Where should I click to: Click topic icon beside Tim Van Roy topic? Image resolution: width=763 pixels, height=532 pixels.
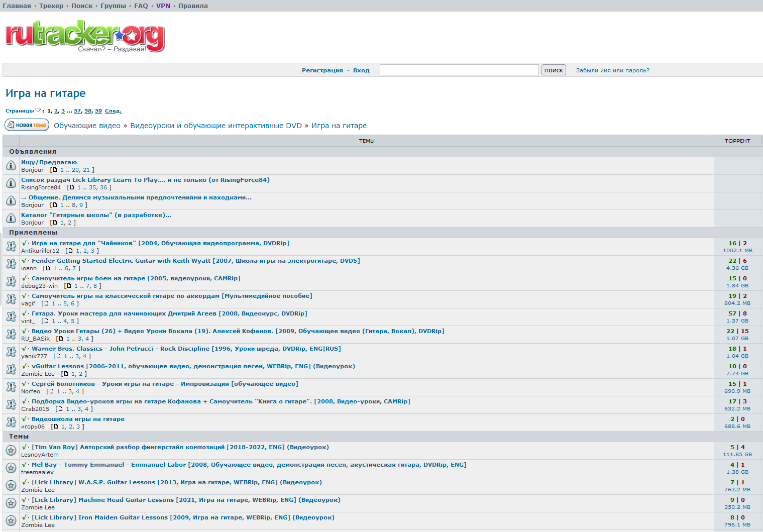pyautogui.click(x=11, y=451)
